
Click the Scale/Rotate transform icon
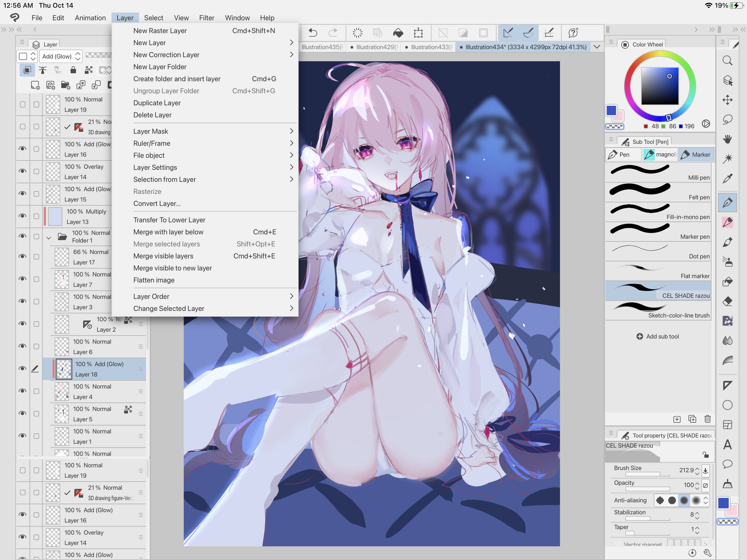(x=418, y=33)
